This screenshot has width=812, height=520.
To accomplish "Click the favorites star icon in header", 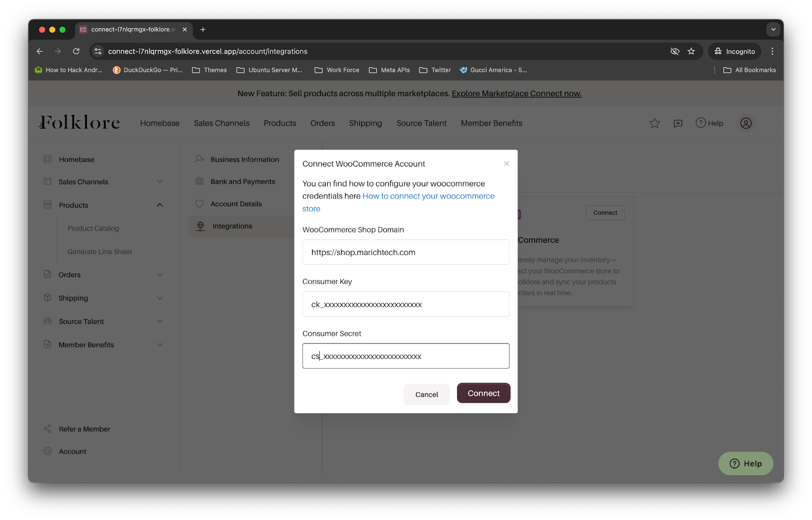I will (655, 123).
